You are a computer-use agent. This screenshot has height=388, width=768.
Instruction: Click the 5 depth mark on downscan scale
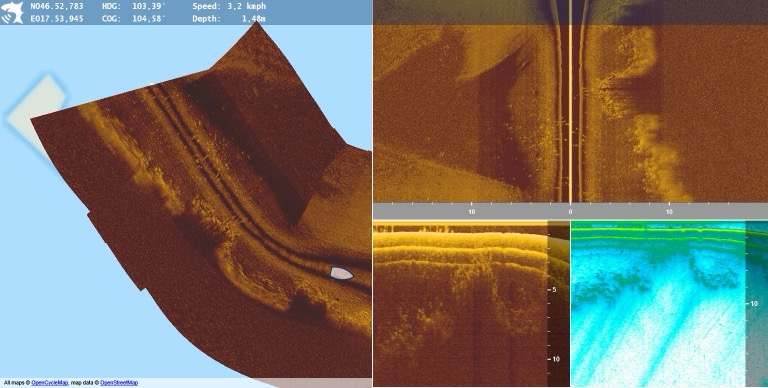(x=554, y=290)
